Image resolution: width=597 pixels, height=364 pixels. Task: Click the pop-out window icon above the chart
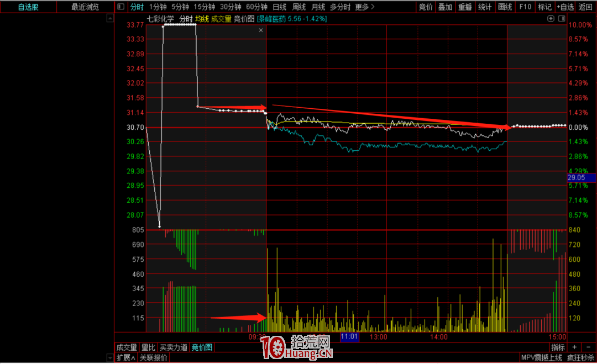pyautogui.click(x=551, y=19)
